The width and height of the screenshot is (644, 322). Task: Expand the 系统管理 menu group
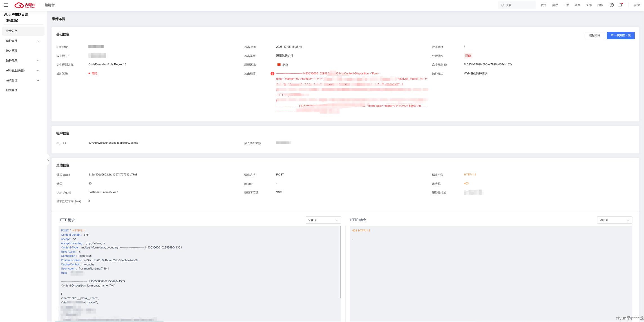click(x=23, y=80)
